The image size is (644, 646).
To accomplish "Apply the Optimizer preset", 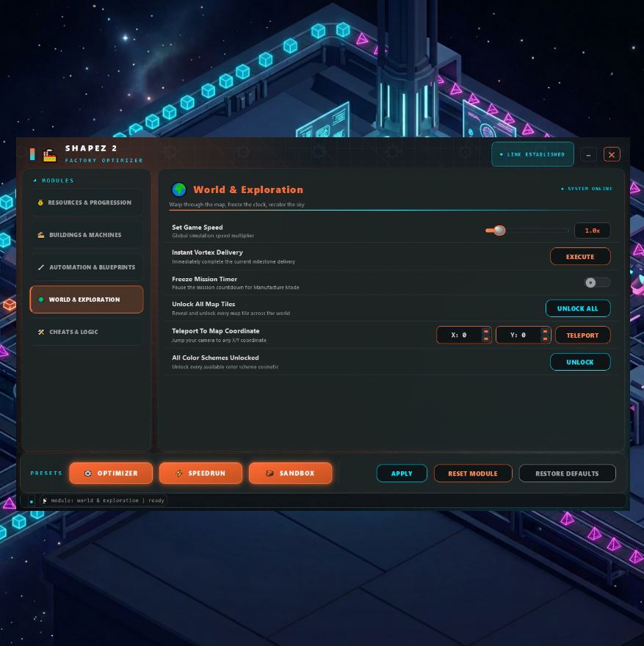I will (111, 473).
